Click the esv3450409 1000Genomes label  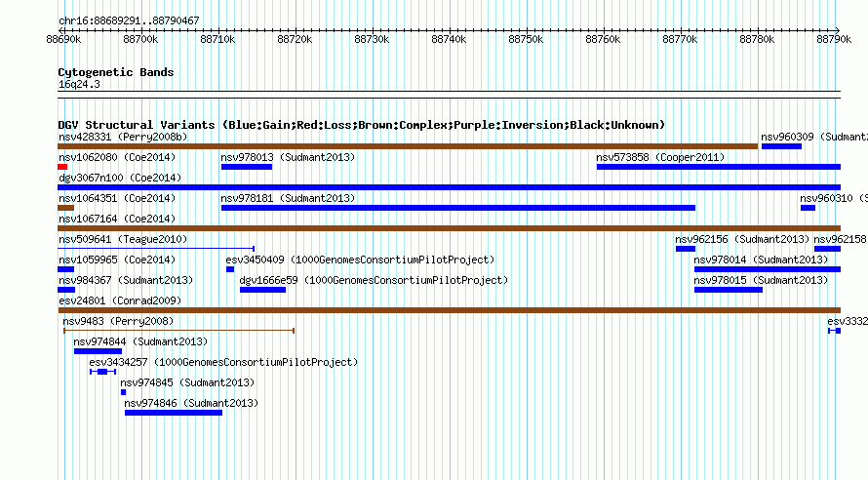tap(360, 260)
